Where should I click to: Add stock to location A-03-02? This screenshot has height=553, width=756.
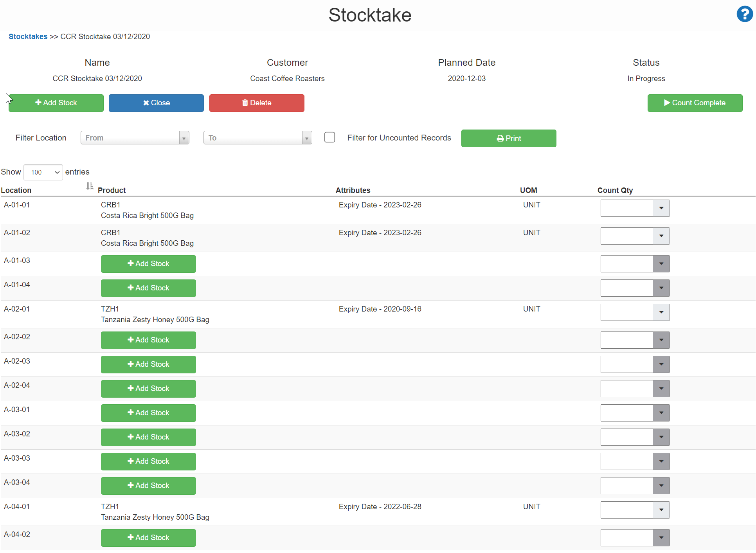point(148,437)
